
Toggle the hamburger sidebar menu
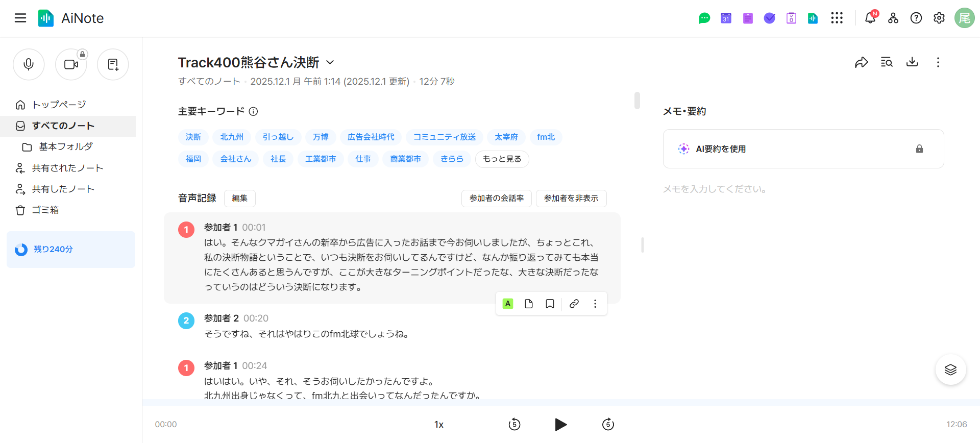(20, 18)
